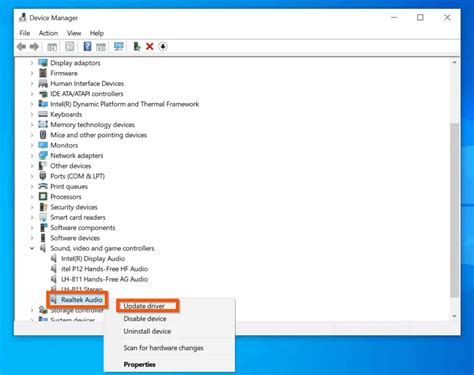Click the Scan for hardware monitor icon
Screen dimensions: 474x375
pyautogui.click(x=119, y=46)
